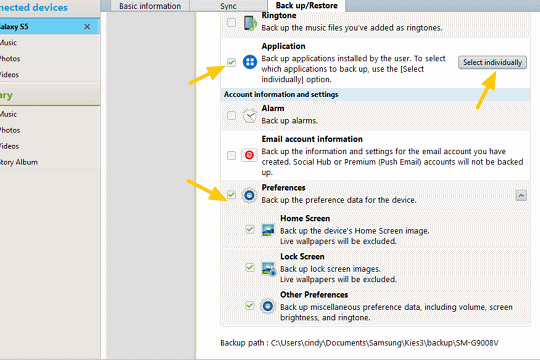Click the Ringtone title text
This screenshot has height=360, width=540.
pyautogui.click(x=279, y=16)
